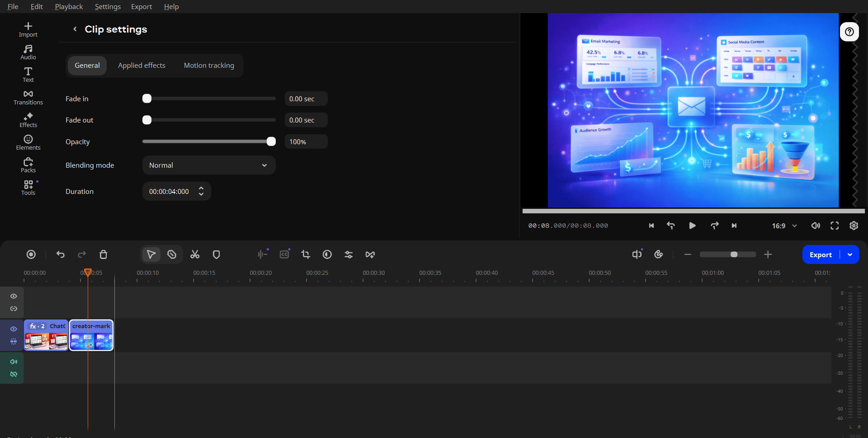
Task: Add a marker with marker icon
Action: [x=217, y=254]
